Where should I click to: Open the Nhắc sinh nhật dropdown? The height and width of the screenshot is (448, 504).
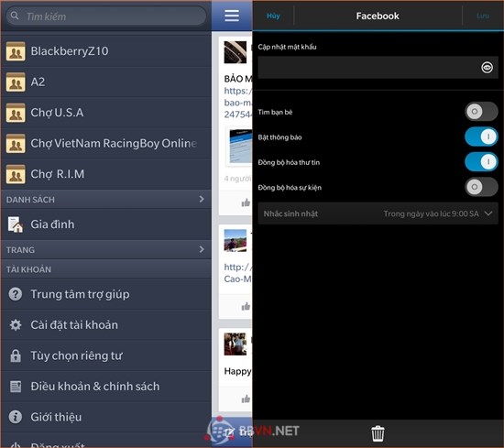[378, 213]
